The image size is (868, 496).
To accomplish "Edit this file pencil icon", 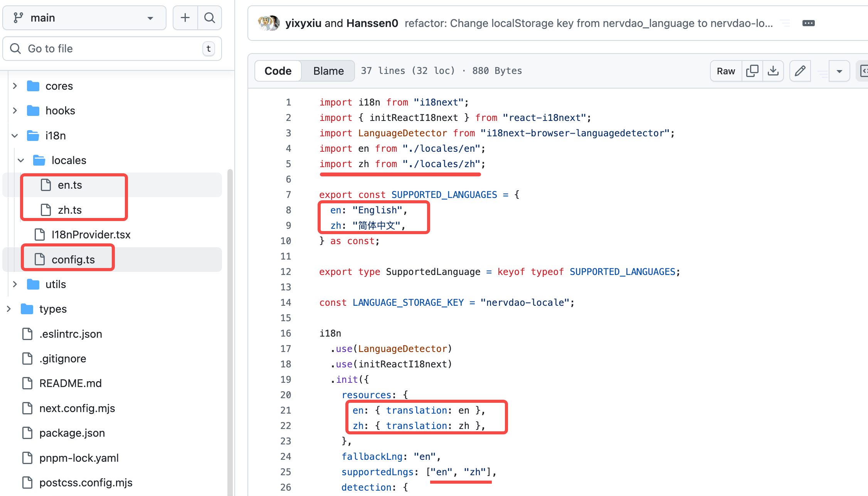I will (800, 71).
